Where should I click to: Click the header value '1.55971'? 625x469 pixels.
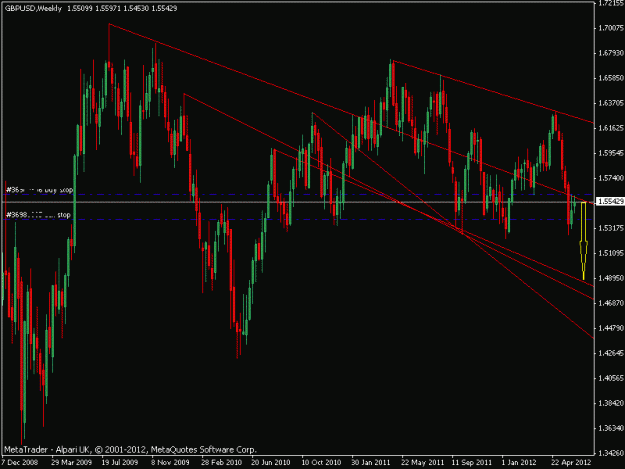point(108,8)
